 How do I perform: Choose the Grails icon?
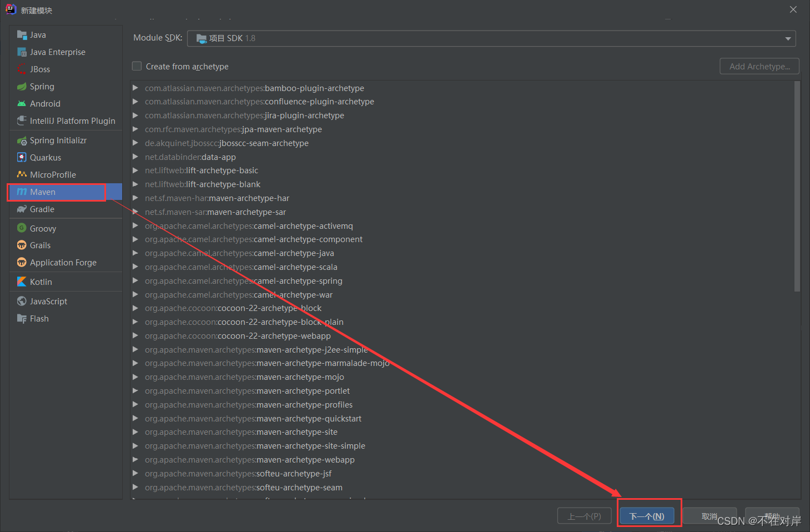tap(22, 245)
